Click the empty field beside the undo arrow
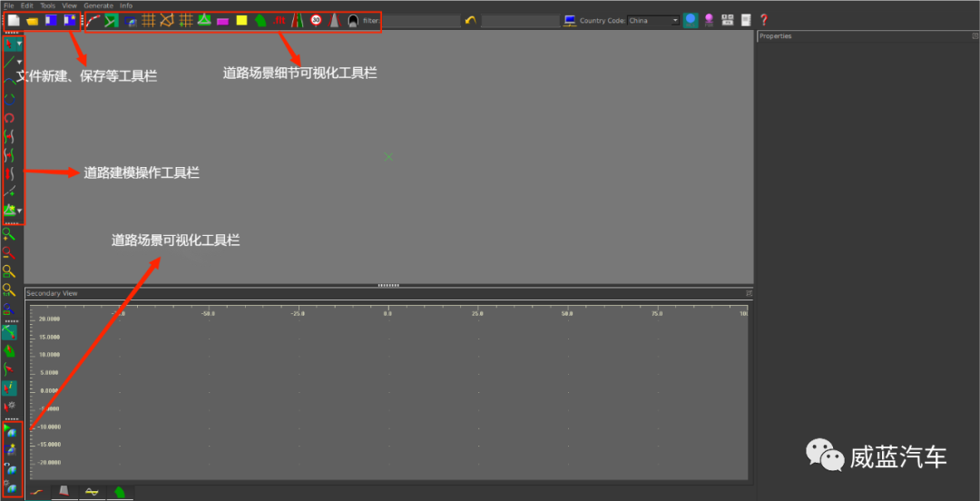This screenshot has height=501, width=980. pos(520,21)
